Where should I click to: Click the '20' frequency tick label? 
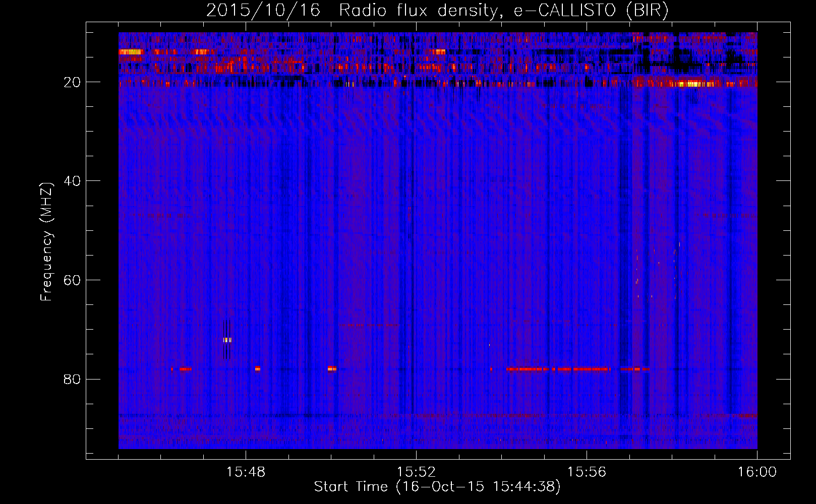click(72, 82)
